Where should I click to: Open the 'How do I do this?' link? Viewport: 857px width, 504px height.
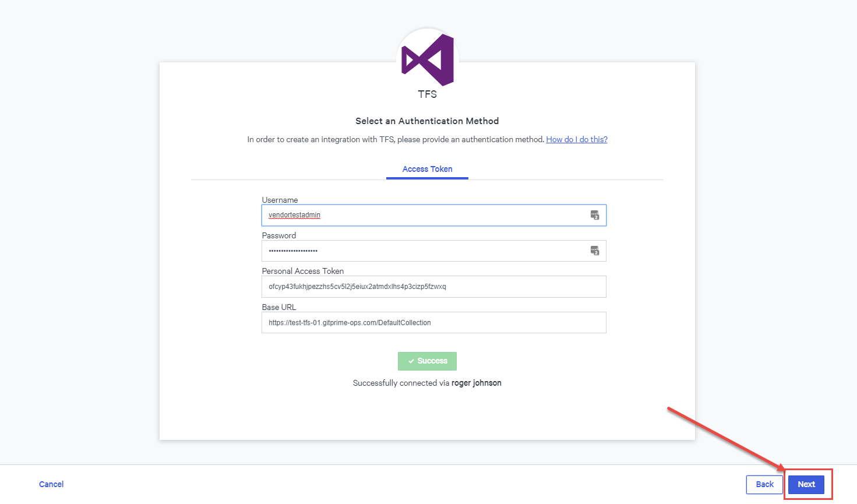coord(577,139)
